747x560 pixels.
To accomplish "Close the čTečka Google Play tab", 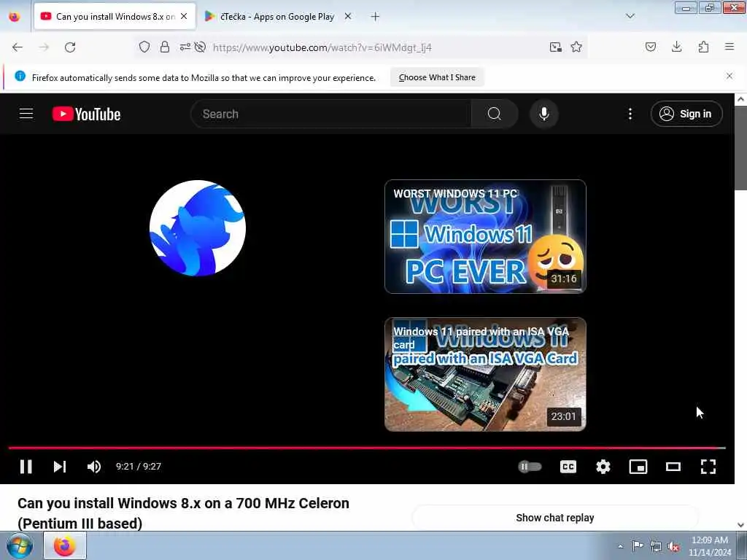I will tap(348, 17).
